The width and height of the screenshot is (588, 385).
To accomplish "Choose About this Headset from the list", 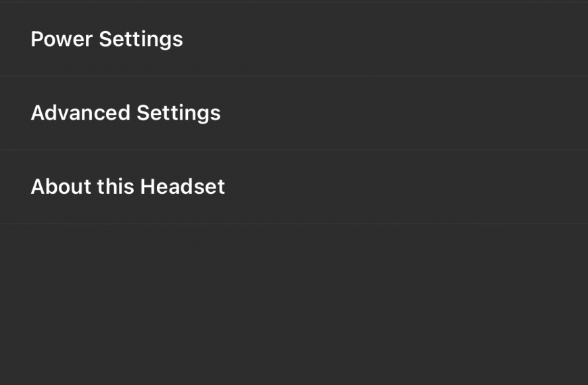I will tap(294, 186).
